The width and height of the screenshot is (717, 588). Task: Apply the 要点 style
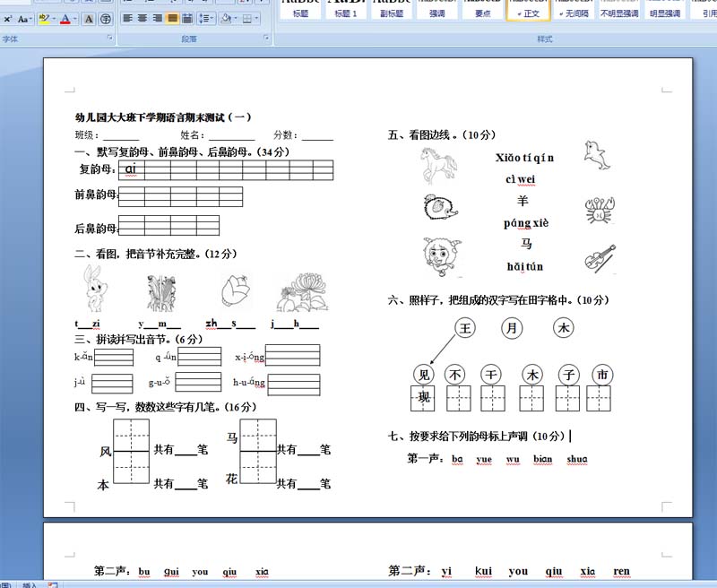click(483, 10)
